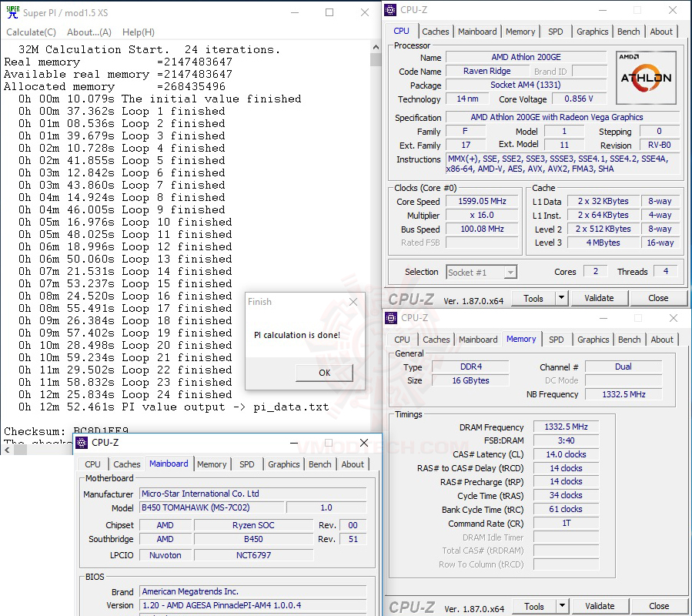The width and height of the screenshot is (692, 616).
Task: Select the SPD tab in the Mainboard window
Action: click(x=246, y=464)
